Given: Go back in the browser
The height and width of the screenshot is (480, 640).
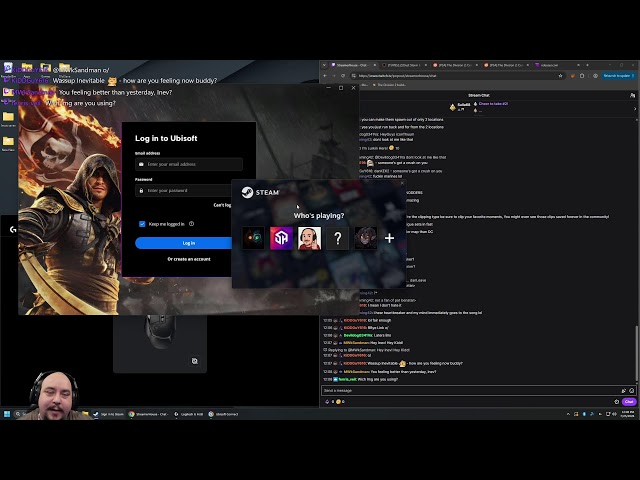Looking at the screenshot, I should tap(325, 76).
